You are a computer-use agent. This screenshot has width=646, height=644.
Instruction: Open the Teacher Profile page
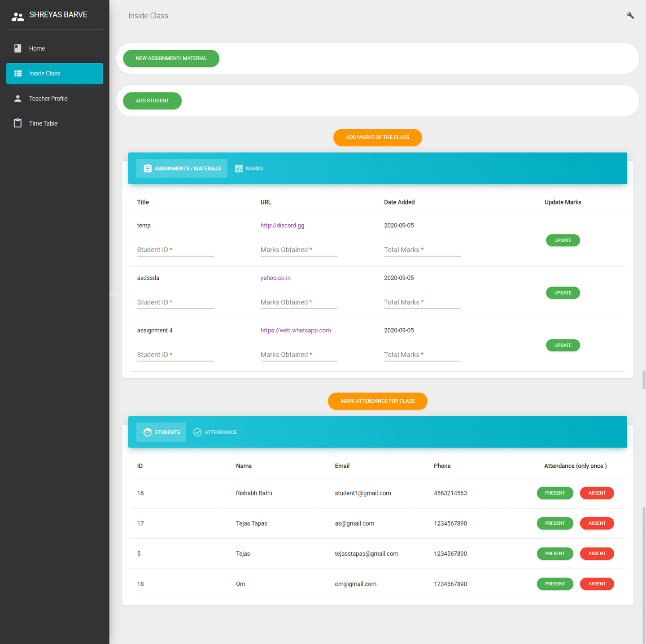[55, 99]
